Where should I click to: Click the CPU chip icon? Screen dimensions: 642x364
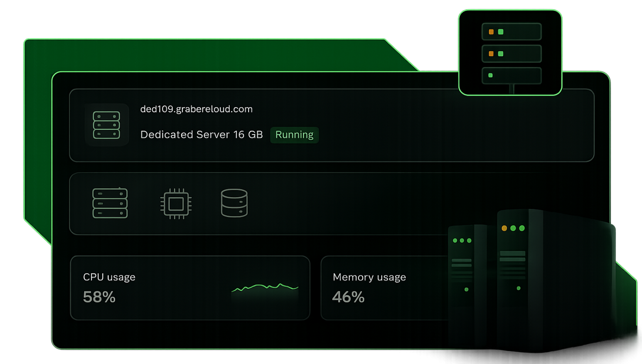[x=176, y=203]
